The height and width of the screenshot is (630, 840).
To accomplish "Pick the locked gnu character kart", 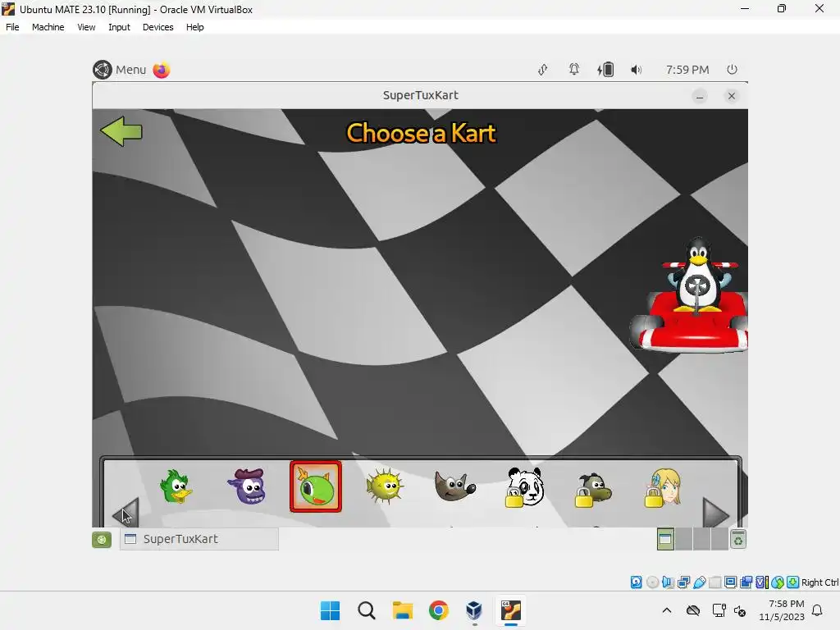I will [593, 489].
